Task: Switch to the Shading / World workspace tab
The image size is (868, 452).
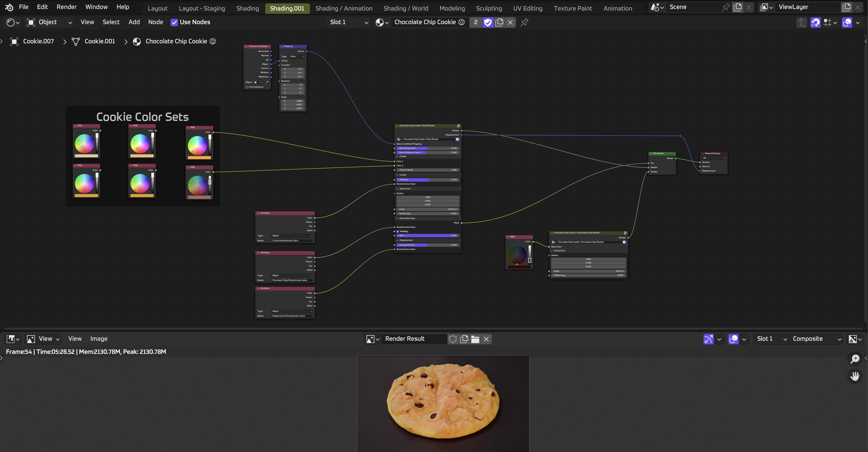Action: click(x=406, y=8)
